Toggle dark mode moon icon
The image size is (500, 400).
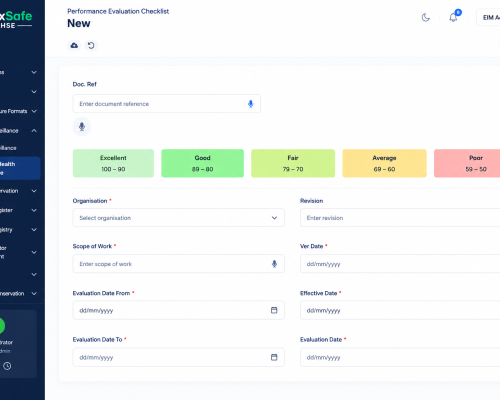coord(426,17)
